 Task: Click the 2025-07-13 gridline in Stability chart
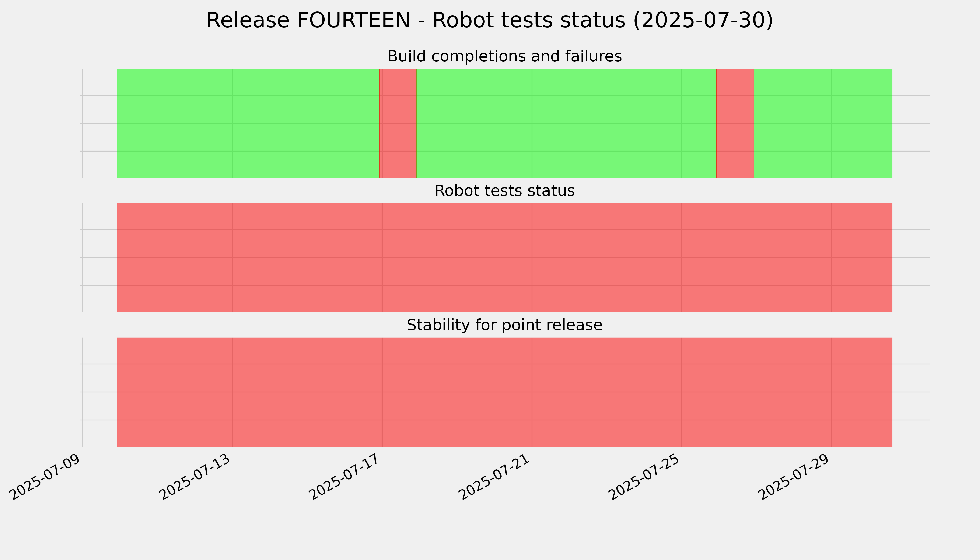click(232, 392)
